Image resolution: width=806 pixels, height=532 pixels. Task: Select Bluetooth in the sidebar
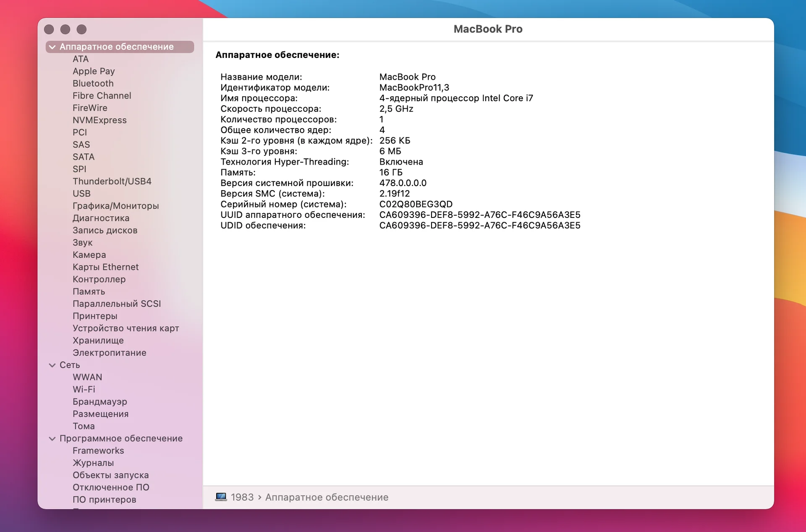(x=93, y=84)
